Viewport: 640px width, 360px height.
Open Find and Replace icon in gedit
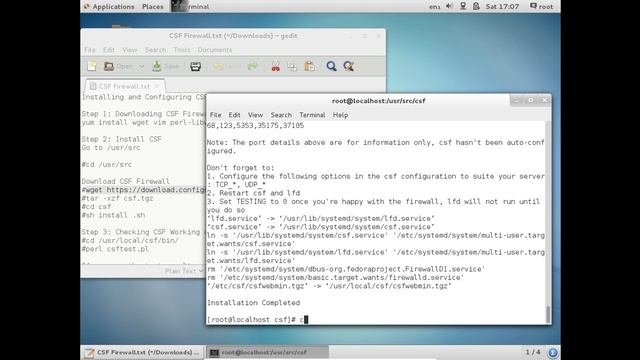(349, 66)
